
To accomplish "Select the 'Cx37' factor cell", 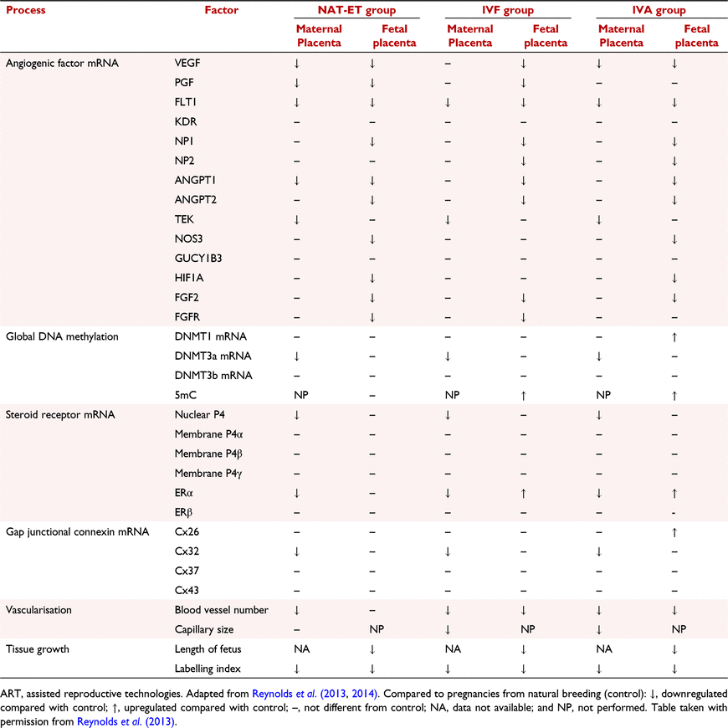I will (187, 571).
